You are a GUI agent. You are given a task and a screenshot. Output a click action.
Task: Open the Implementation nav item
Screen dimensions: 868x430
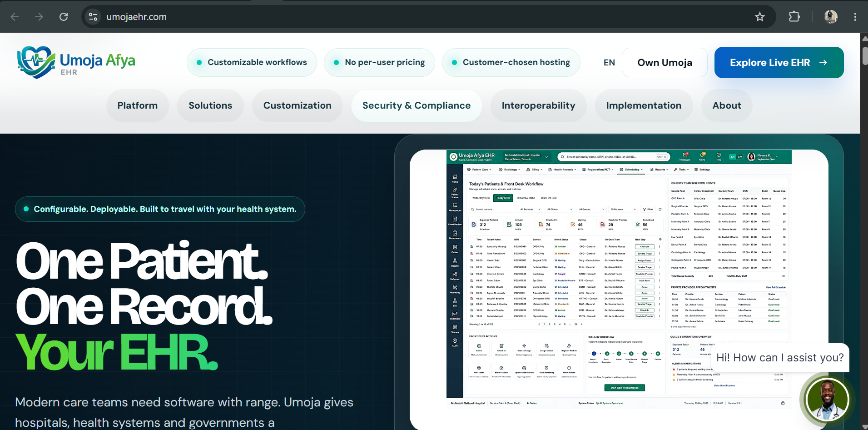tap(644, 105)
